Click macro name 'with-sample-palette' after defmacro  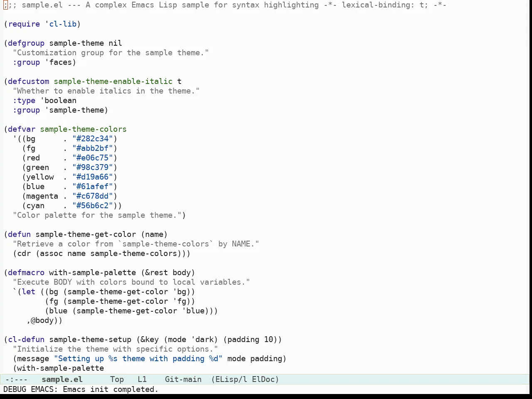(x=92, y=273)
